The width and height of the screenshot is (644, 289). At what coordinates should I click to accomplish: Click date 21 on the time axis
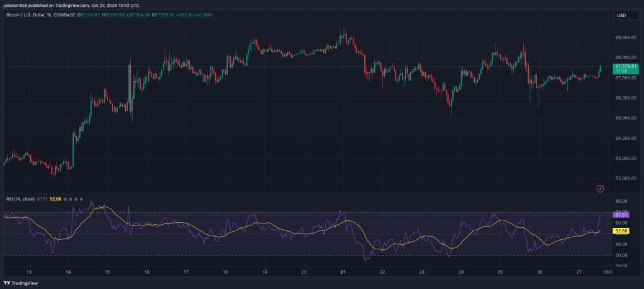point(343,272)
